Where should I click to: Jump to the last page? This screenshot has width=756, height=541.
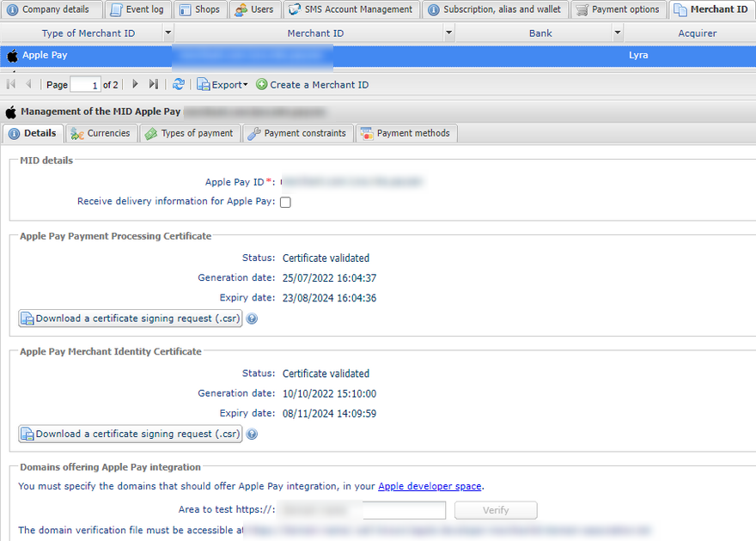click(x=153, y=84)
